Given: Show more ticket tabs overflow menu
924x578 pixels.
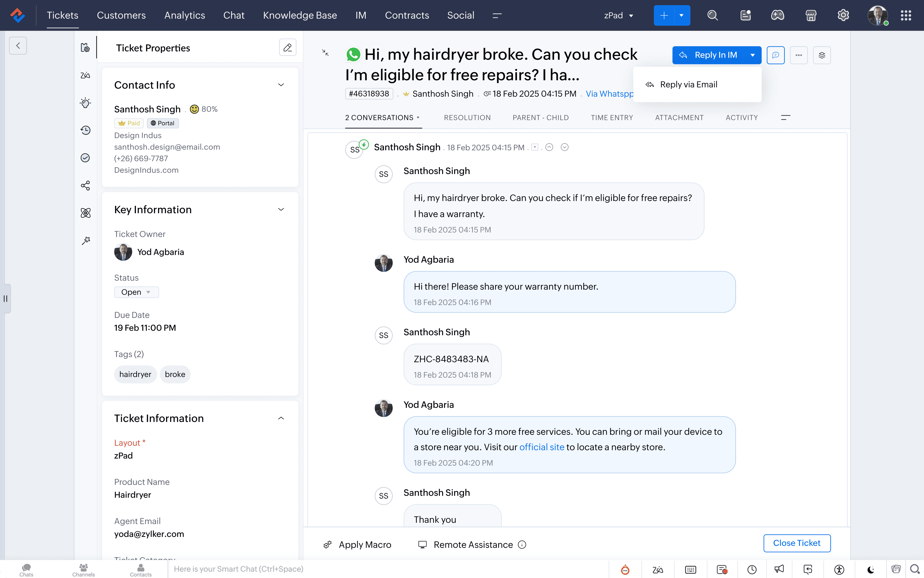Looking at the screenshot, I should [x=785, y=118].
